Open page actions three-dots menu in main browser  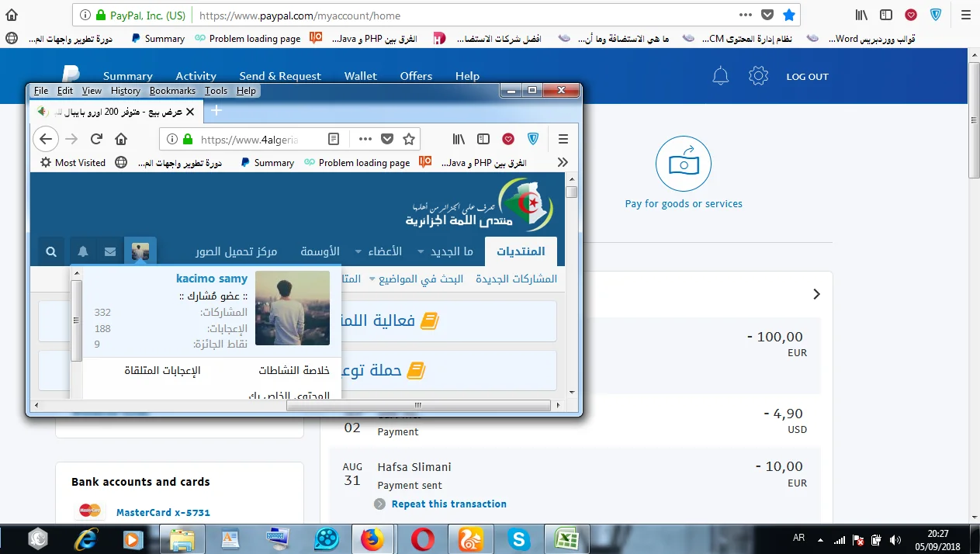pyautogui.click(x=745, y=15)
